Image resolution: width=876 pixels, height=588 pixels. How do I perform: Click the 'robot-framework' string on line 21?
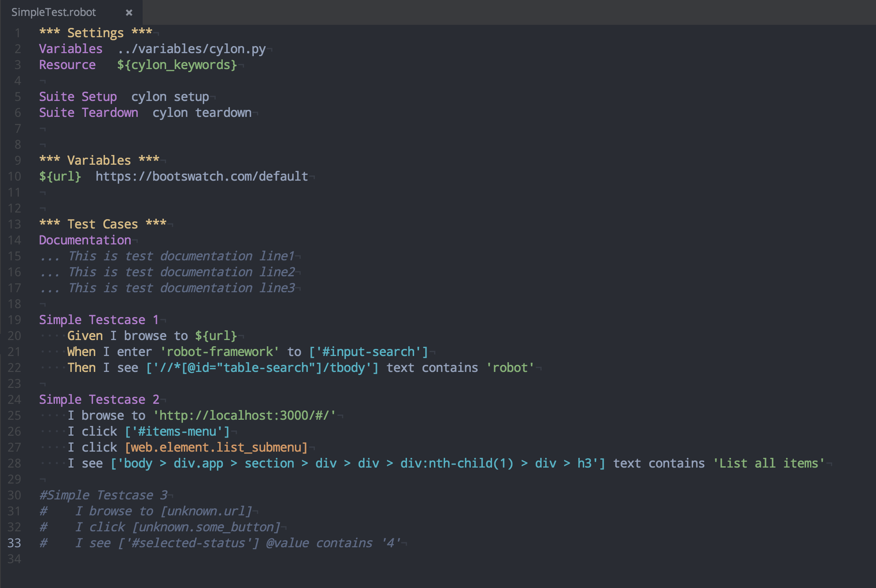220,352
